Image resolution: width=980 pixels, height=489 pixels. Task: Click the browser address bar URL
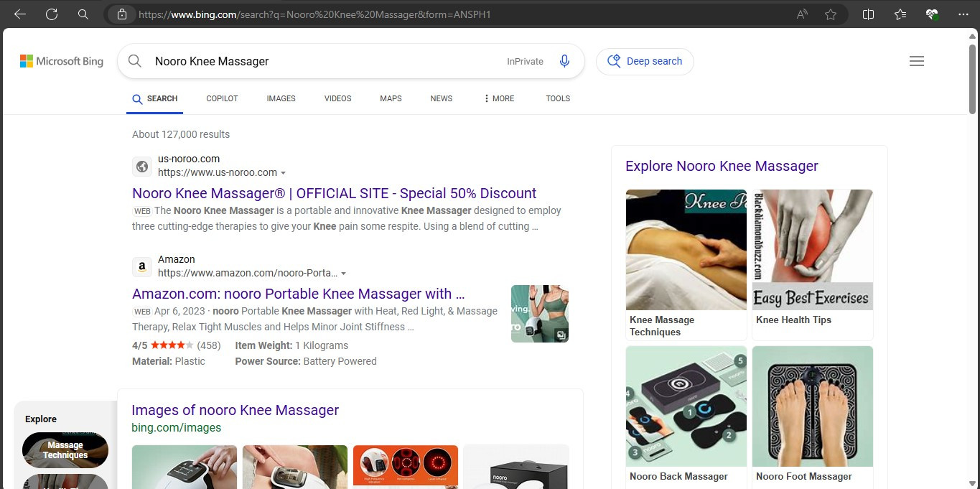(x=314, y=14)
